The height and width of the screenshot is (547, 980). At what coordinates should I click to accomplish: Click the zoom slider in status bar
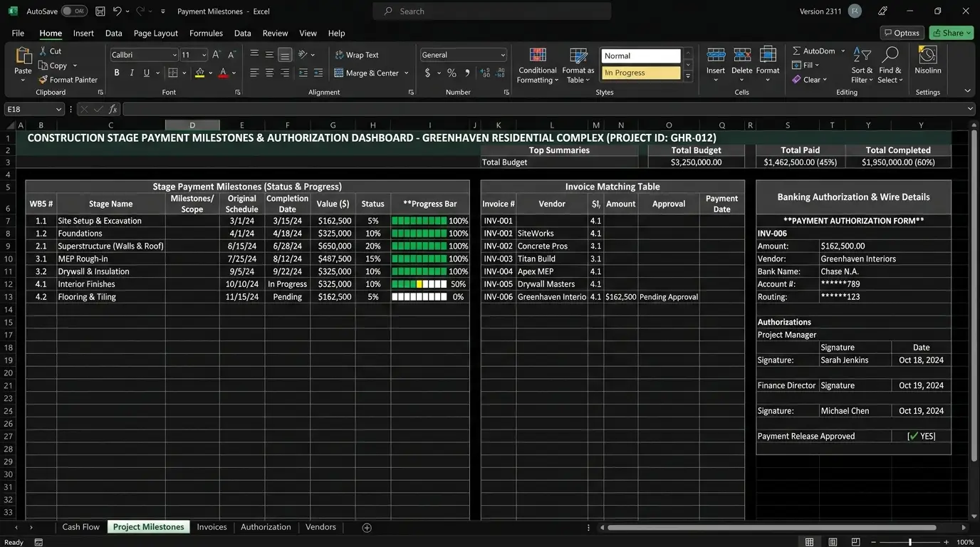click(909, 542)
